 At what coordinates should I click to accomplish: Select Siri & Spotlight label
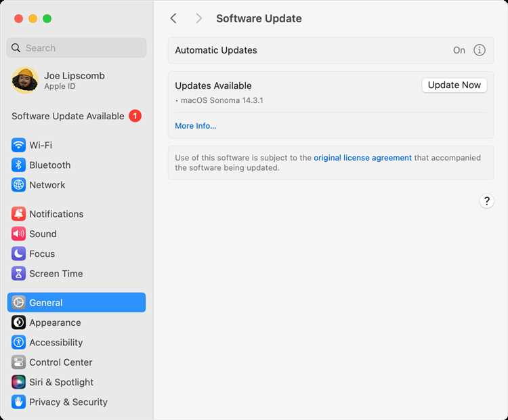(61, 383)
